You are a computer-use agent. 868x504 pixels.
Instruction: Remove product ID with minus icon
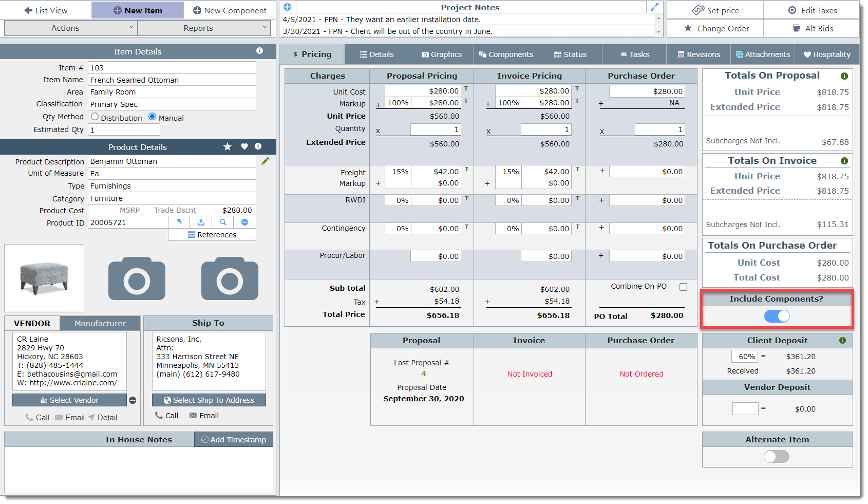click(x=245, y=222)
